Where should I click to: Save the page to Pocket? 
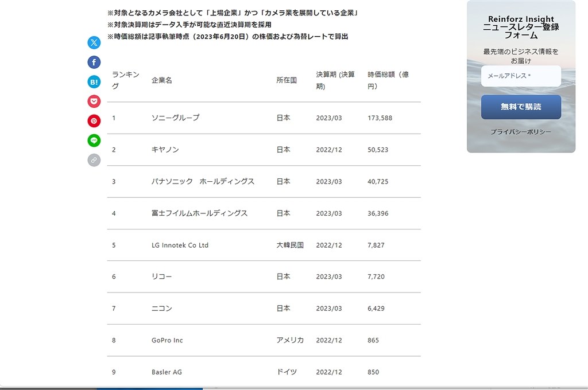click(94, 101)
